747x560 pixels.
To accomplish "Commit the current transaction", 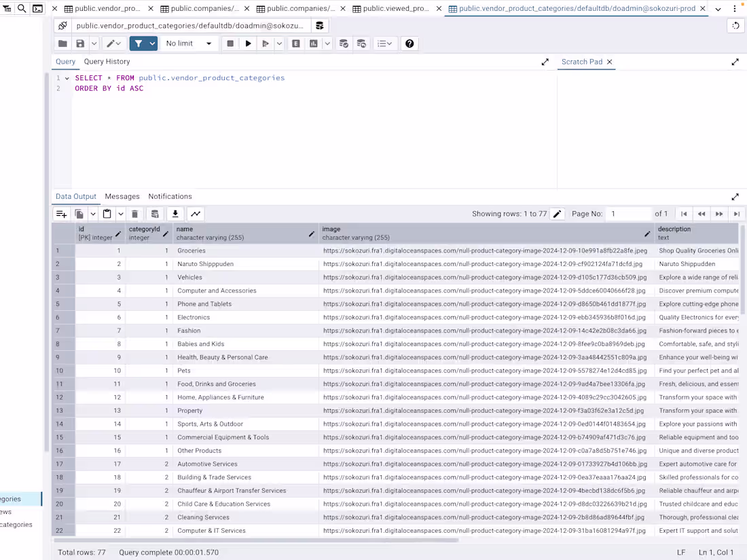I will pyautogui.click(x=344, y=43).
